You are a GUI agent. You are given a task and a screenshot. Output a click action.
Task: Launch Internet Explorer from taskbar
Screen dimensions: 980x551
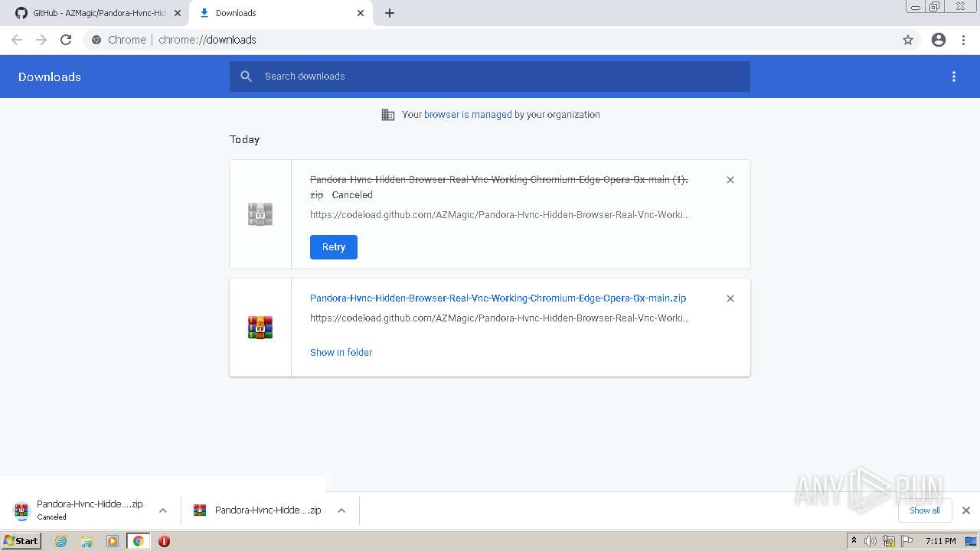(x=61, y=541)
